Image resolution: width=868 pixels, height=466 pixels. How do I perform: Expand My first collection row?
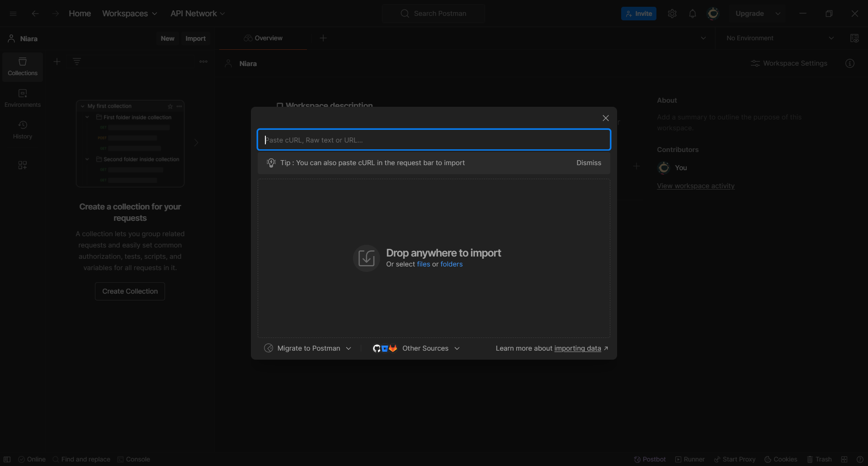coord(83,106)
